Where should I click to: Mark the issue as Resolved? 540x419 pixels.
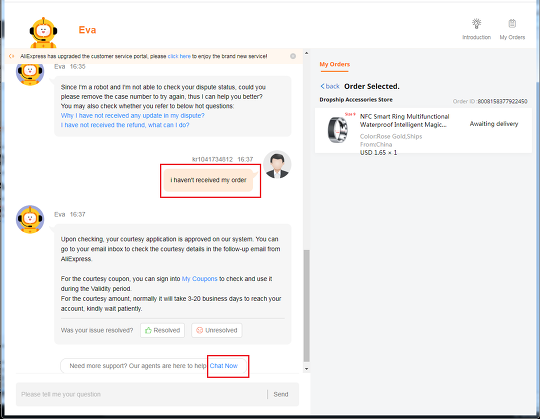(162, 330)
